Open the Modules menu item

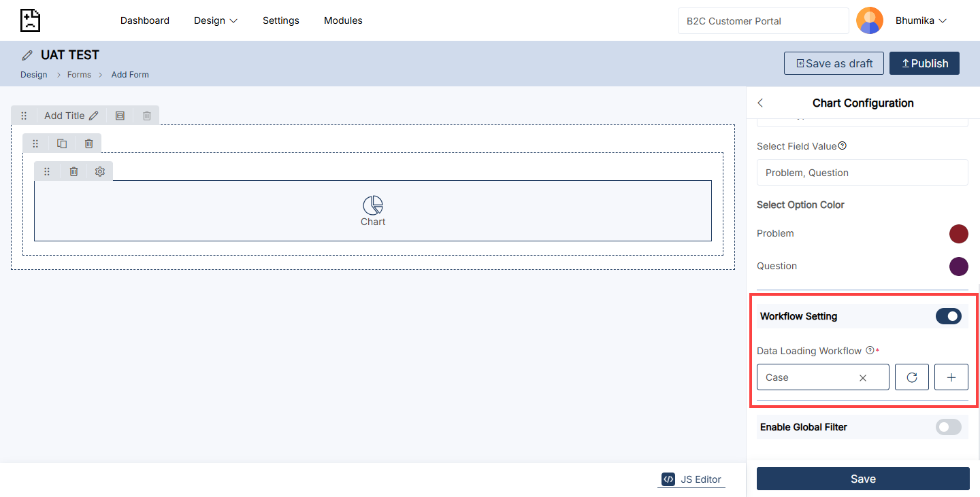point(343,20)
